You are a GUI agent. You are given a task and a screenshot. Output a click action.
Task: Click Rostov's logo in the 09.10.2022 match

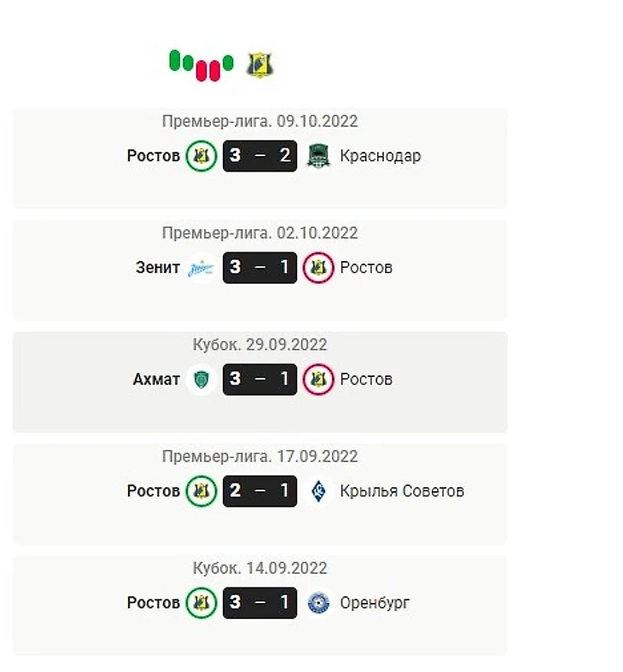(x=201, y=156)
